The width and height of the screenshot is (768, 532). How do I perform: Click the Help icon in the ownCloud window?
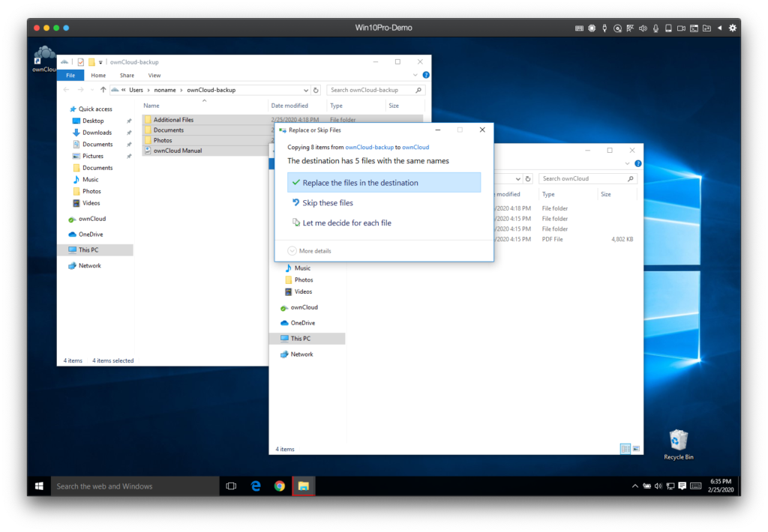tap(638, 163)
